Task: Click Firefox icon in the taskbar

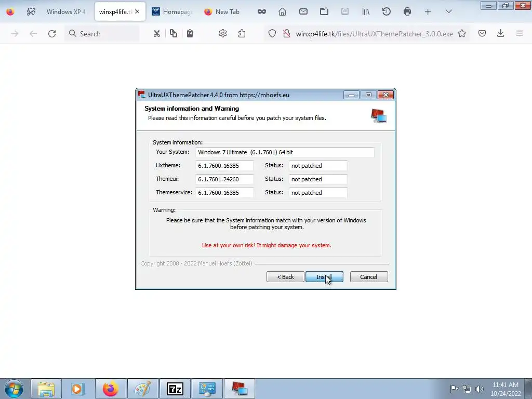Action: point(111,389)
